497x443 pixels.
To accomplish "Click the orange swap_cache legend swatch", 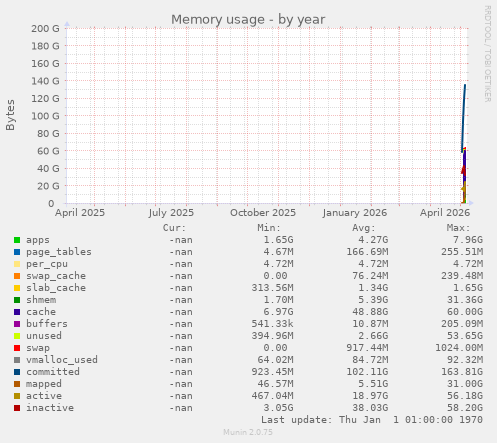I will coord(17,276).
